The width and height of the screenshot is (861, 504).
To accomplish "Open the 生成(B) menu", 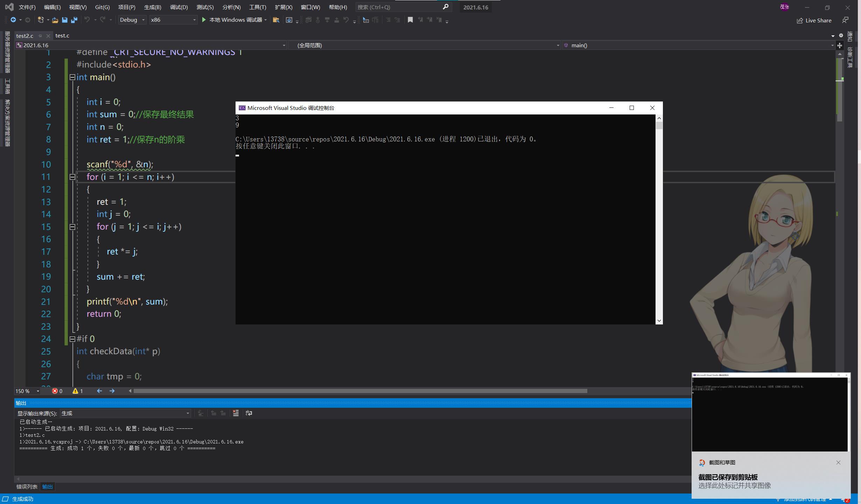I will (153, 7).
